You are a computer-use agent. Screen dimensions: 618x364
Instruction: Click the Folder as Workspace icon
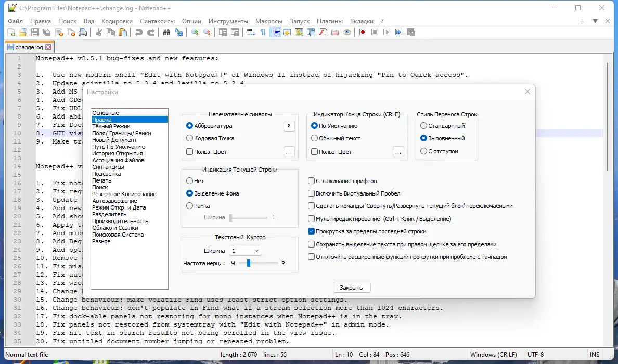(x=335, y=32)
